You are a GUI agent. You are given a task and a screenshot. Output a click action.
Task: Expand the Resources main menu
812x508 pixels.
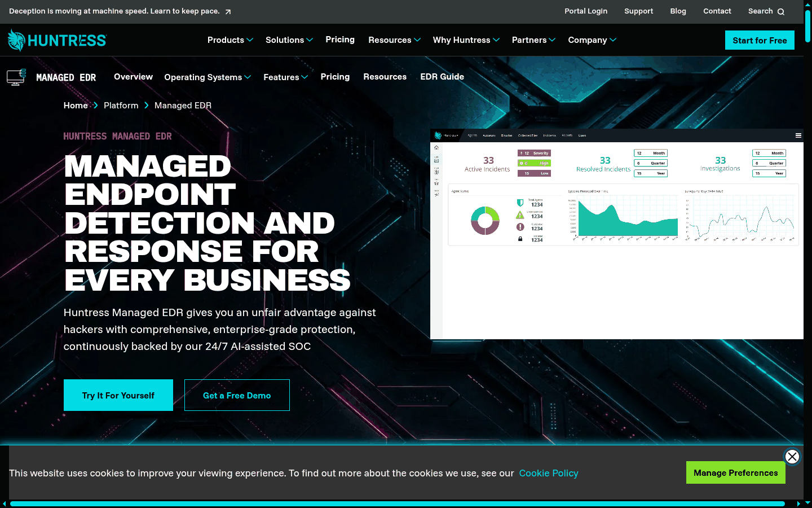point(394,40)
